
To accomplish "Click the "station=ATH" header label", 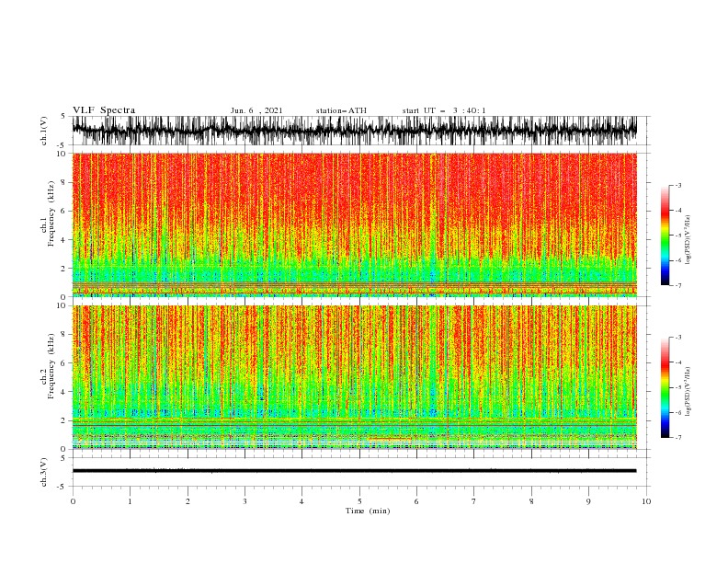I will point(341,110).
